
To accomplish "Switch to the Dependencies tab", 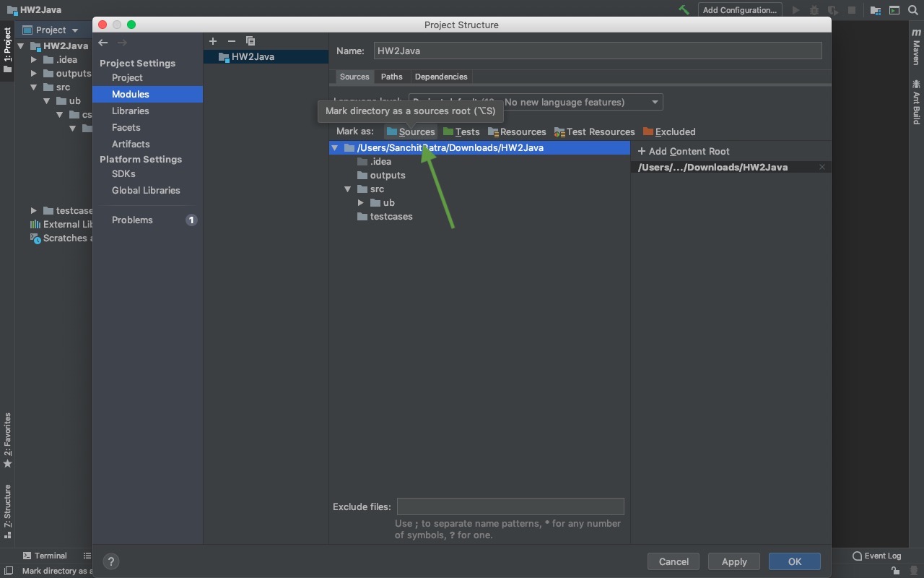I will 441,77.
